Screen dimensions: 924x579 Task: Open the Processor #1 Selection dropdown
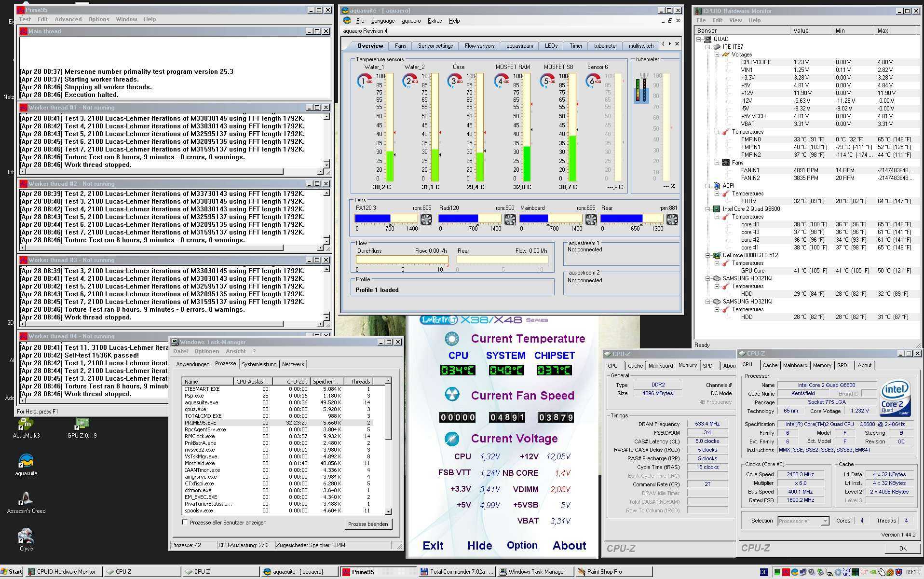[825, 521]
